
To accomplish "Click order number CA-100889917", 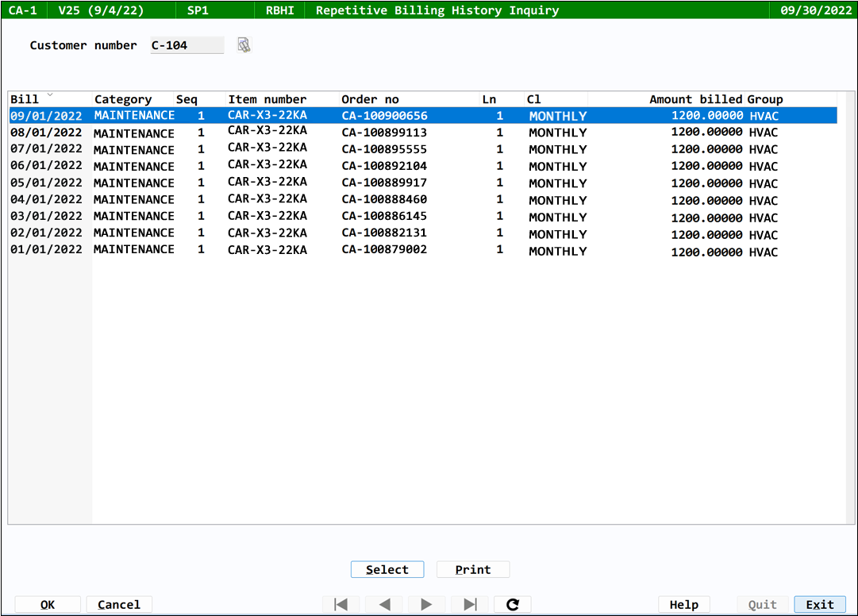I will (x=384, y=182).
